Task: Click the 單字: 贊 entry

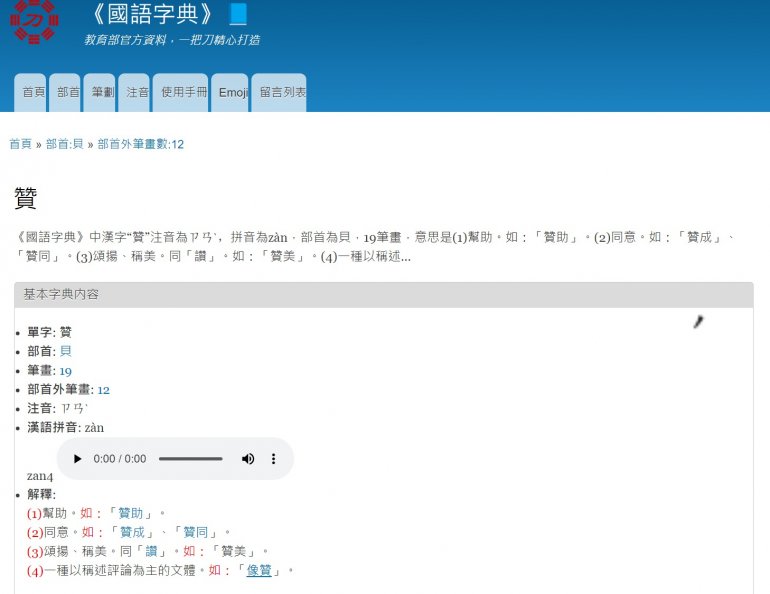Action: coord(50,332)
